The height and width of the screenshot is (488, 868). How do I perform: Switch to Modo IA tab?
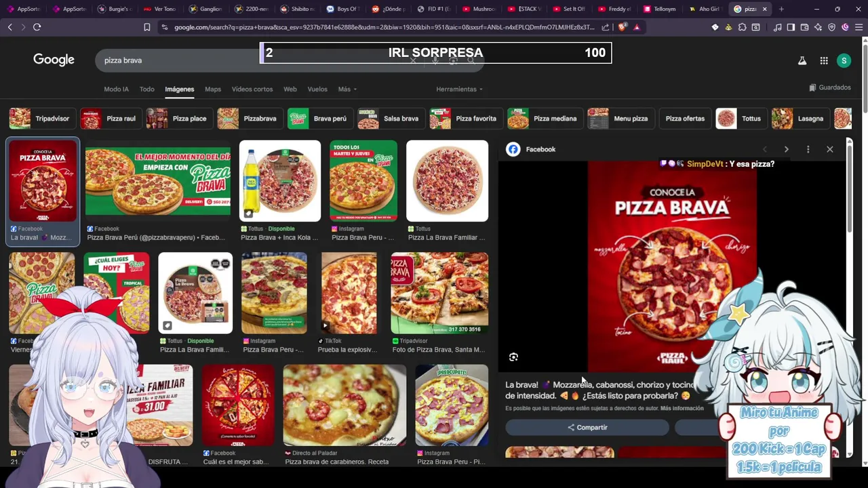[116, 89]
